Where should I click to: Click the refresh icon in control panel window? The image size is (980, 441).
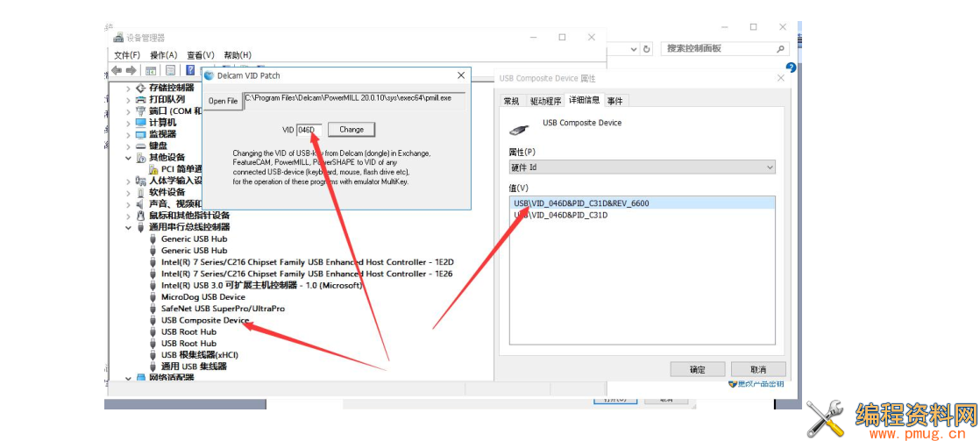click(647, 49)
